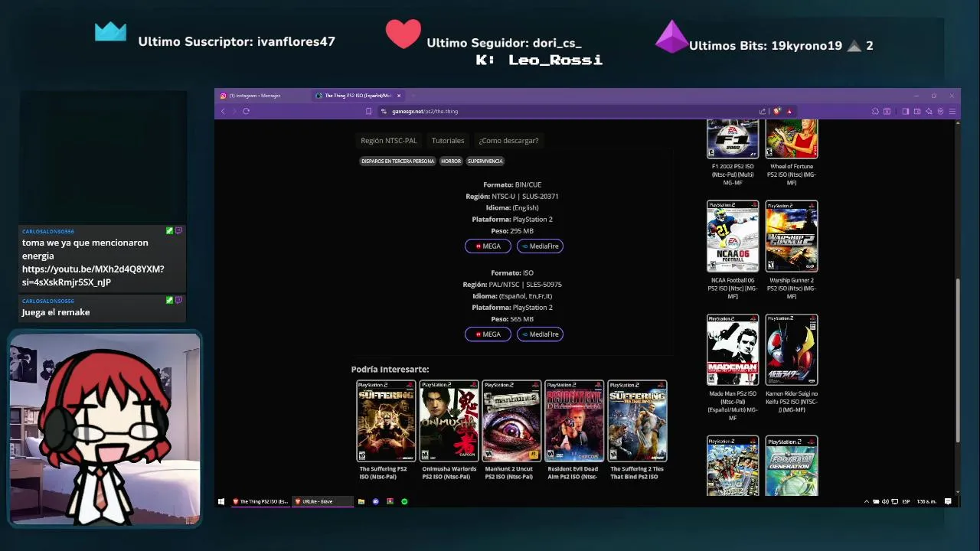The height and width of the screenshot is (551, 980).
Task: Click the taskbar clock showing 1:59 a. m.
Action: click(926, 501)
